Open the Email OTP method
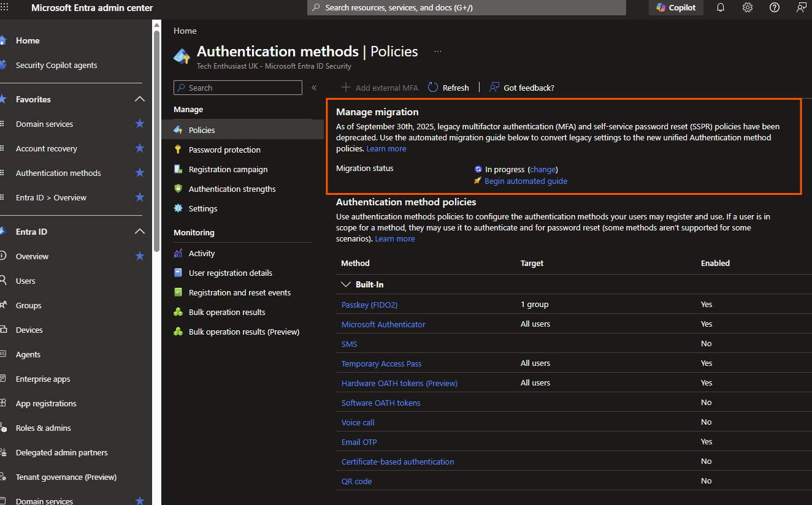 point(359,442)
